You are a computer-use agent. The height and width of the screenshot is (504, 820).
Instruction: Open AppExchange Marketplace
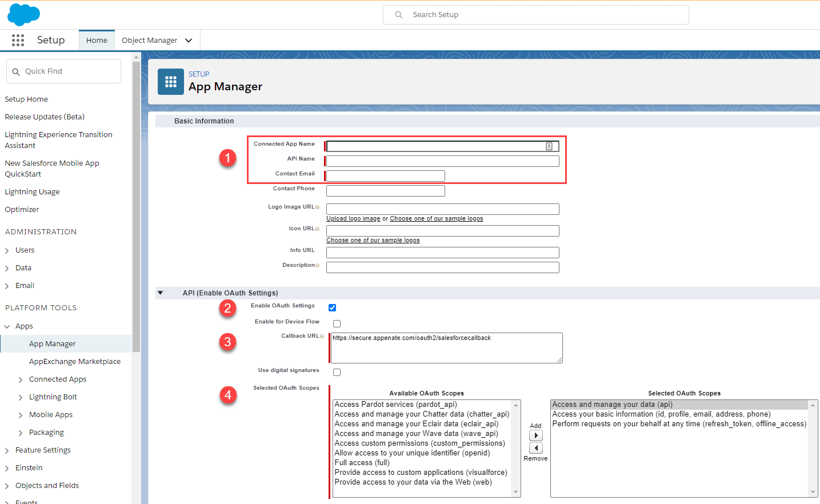[75, 361]
